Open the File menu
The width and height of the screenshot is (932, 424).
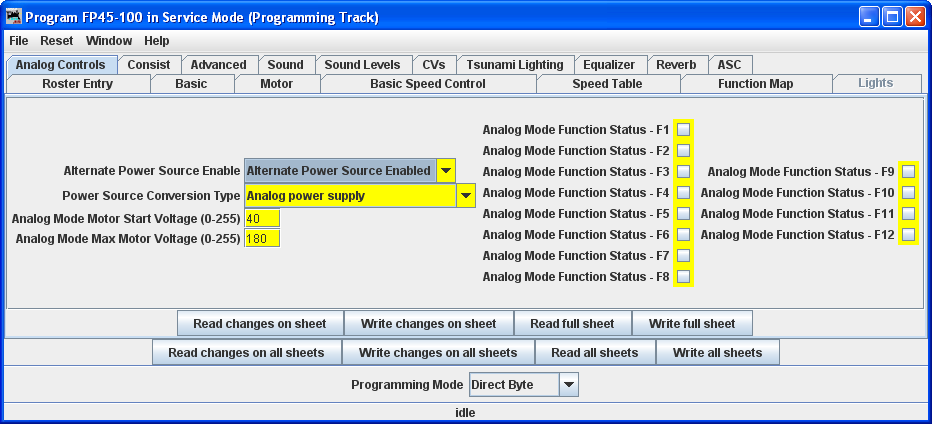[19, 41]
